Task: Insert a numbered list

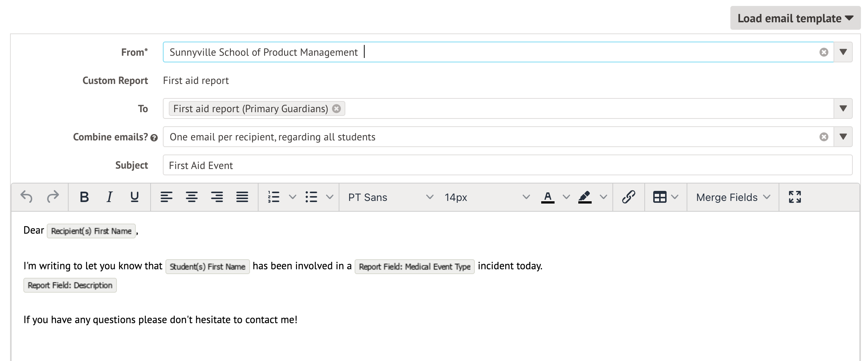Action: tap(274, 197)
